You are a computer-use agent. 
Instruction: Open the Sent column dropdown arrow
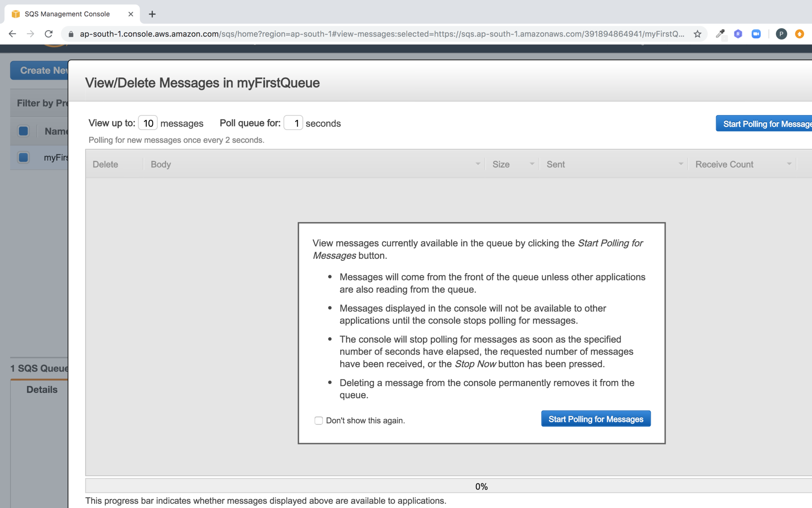(x=680, y=164)
